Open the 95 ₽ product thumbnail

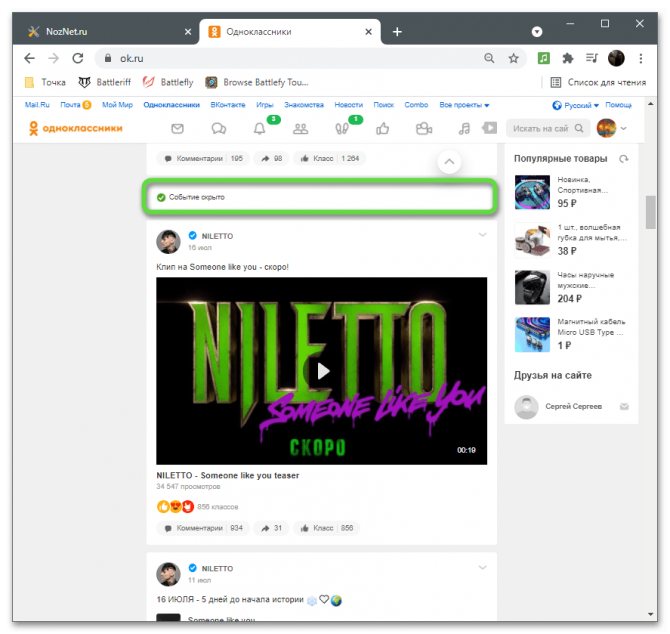[x=532, y=192]
